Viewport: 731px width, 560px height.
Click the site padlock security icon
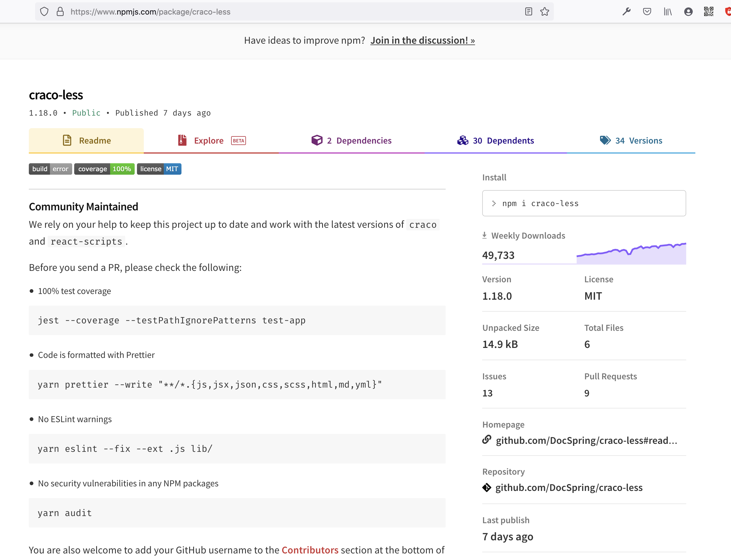click(60, 12)
